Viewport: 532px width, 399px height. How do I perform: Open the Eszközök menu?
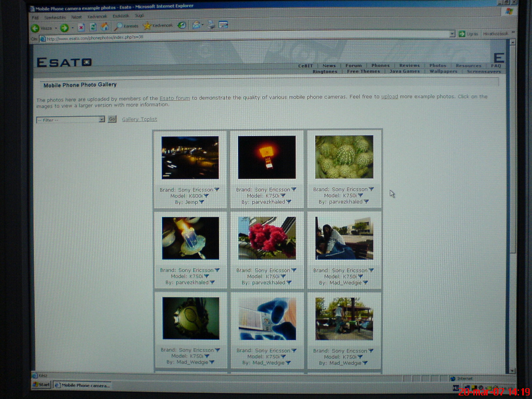121,16
